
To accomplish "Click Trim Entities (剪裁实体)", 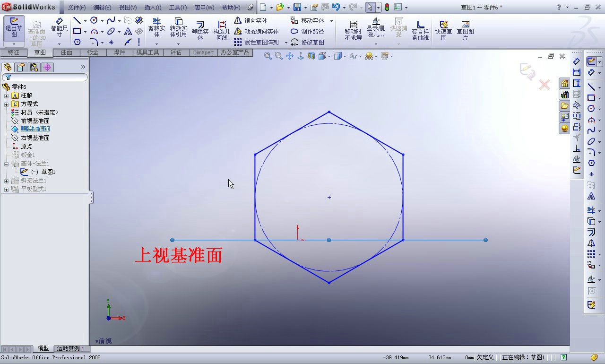I will (x=156, y=27).
